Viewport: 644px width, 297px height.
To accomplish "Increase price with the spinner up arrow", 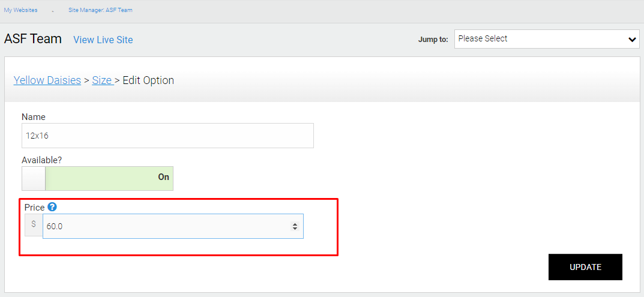I will (295, 224).
